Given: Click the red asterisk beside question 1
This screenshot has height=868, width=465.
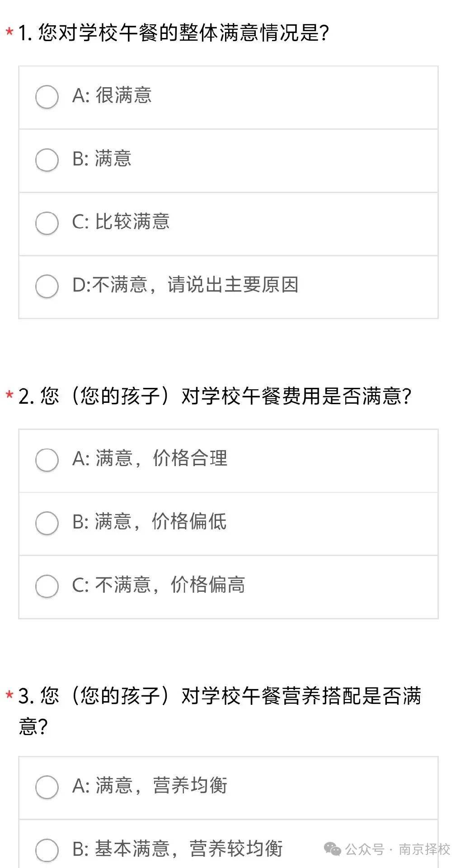Looking at the screenshot, I should coord(9,33).
